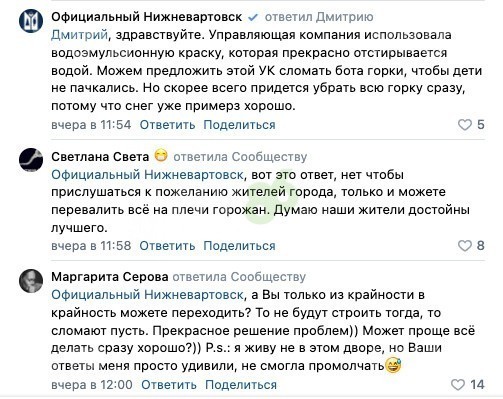This screenshot has height=399, width=503.
Task: Reply to Светлана Света's 11:58 comment
Action: [167, 246]
